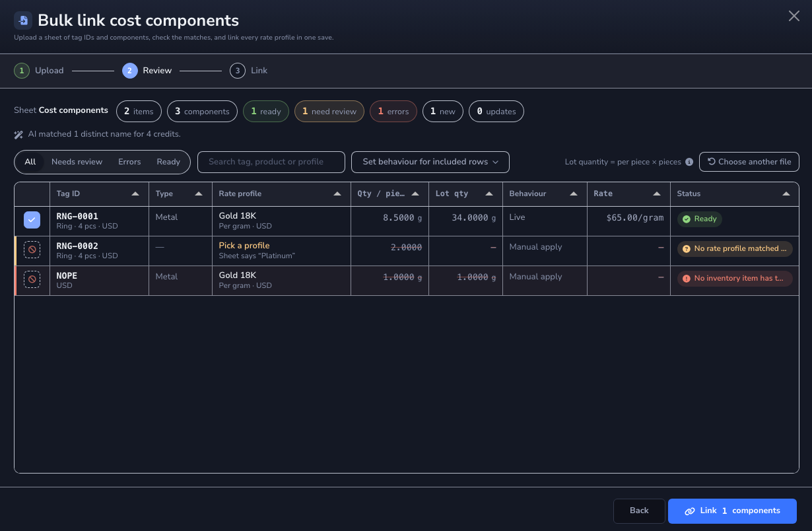Viewport: 812px width, 531px height.
Task: Click the '0 updates' summary chip
Action: (496, 112)
